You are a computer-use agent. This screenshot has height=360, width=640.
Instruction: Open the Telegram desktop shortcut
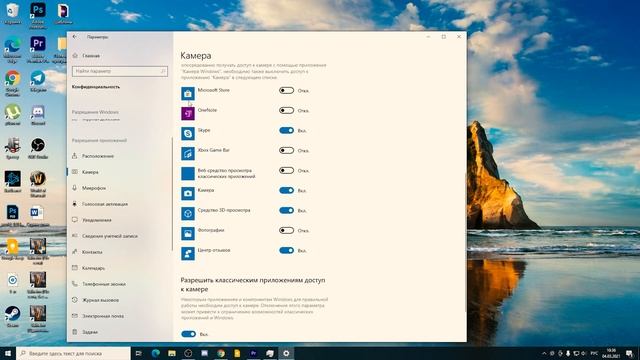pyautogui.click(x=38, y=80)
